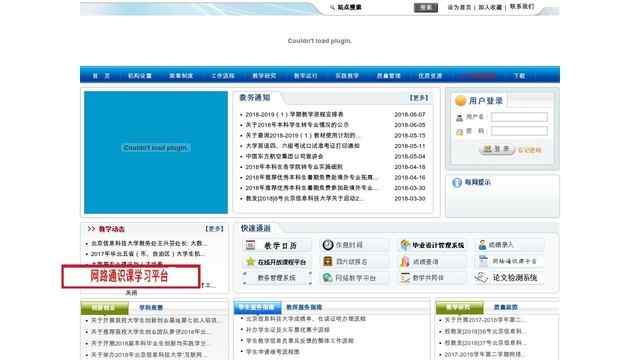640x360 pixels.
Task: Click the 密码 input field
Action: pyautogui.click(x=519, y=131)
